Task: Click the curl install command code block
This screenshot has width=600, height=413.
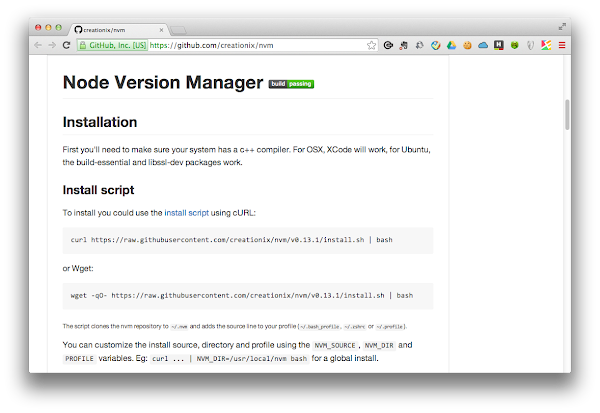Action: pyautogui.click(x=248, y=240)
